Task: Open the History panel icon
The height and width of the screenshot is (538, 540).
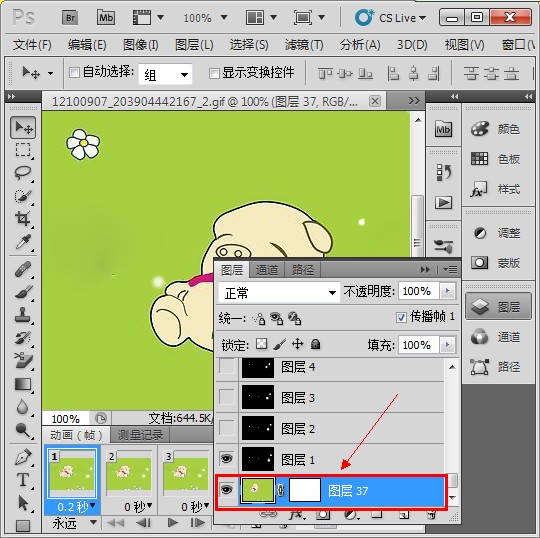Action: tap(443, 172)
